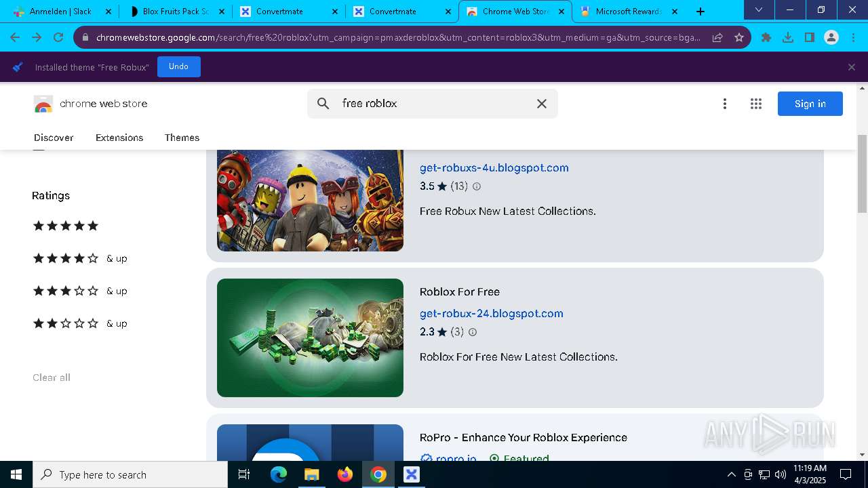The image size is (868, 488).
Task: Bookmark this page with the star icon
Action: coord(739,37)
